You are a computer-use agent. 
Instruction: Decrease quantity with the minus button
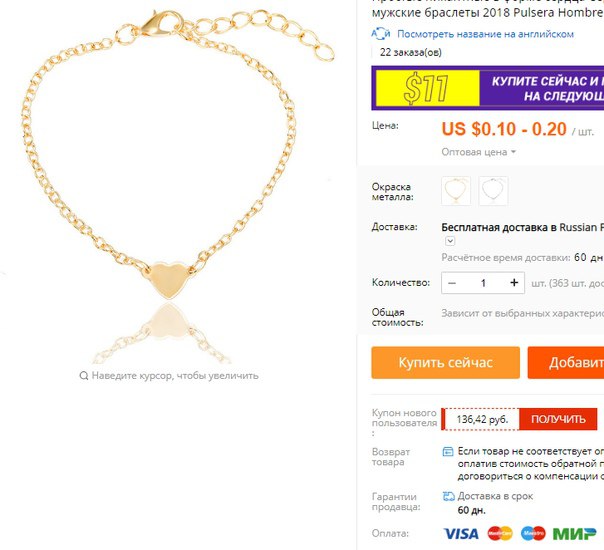click(452, 283)
